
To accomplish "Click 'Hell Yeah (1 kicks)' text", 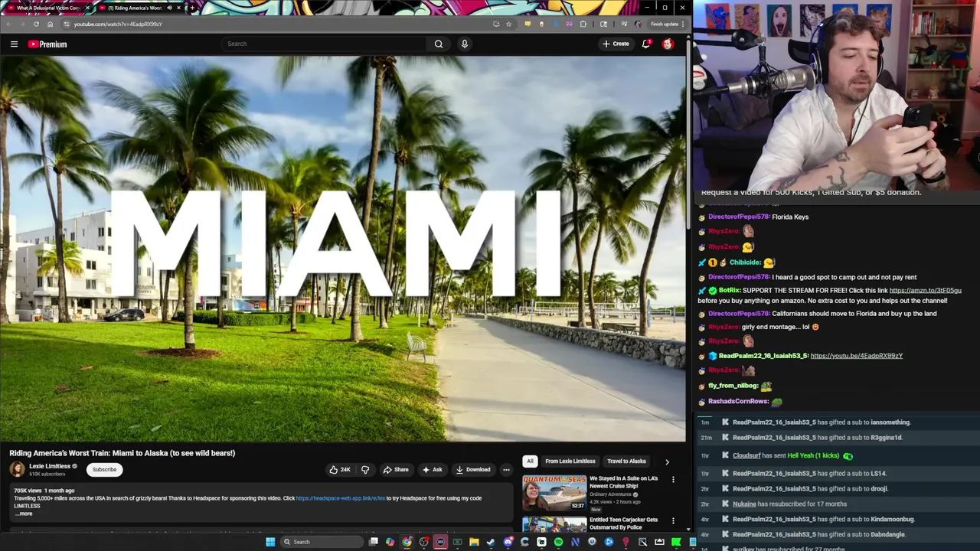I will pyautogui.click(x=813, y=456).
